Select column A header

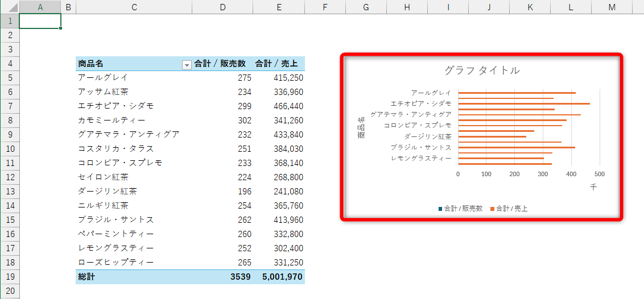pyautogui.click(x=40, y=7)
